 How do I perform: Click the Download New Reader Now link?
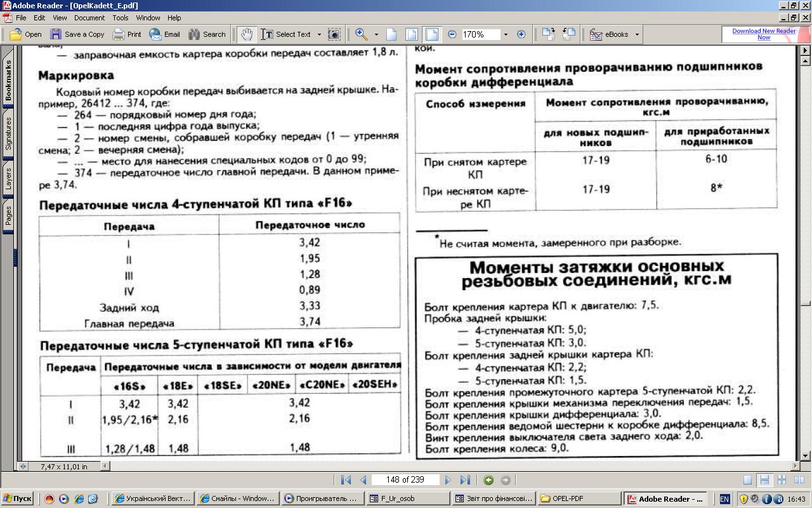(764, 34)
